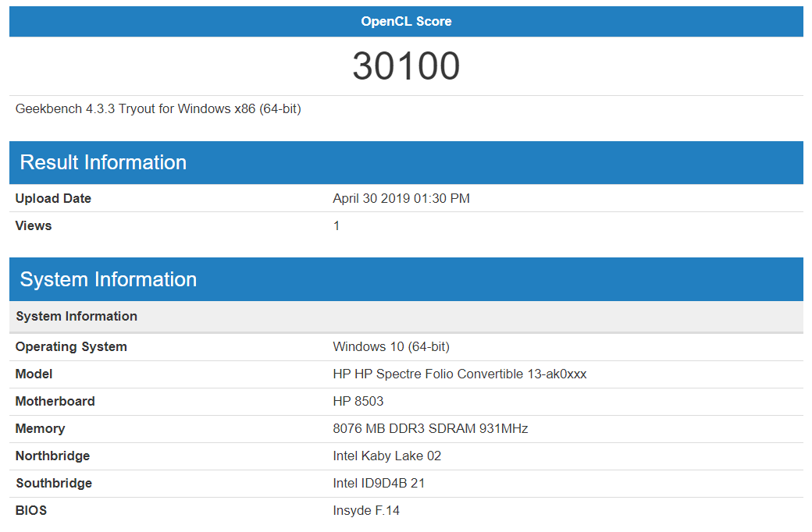Click the Views label
Screen dimensions: 812x532
[34, 225]
